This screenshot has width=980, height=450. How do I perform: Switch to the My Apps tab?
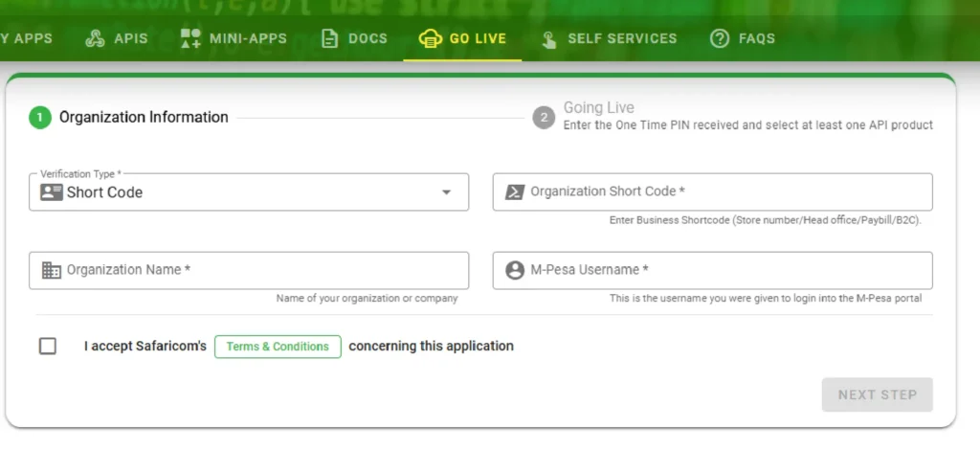(x=27, y=39)
